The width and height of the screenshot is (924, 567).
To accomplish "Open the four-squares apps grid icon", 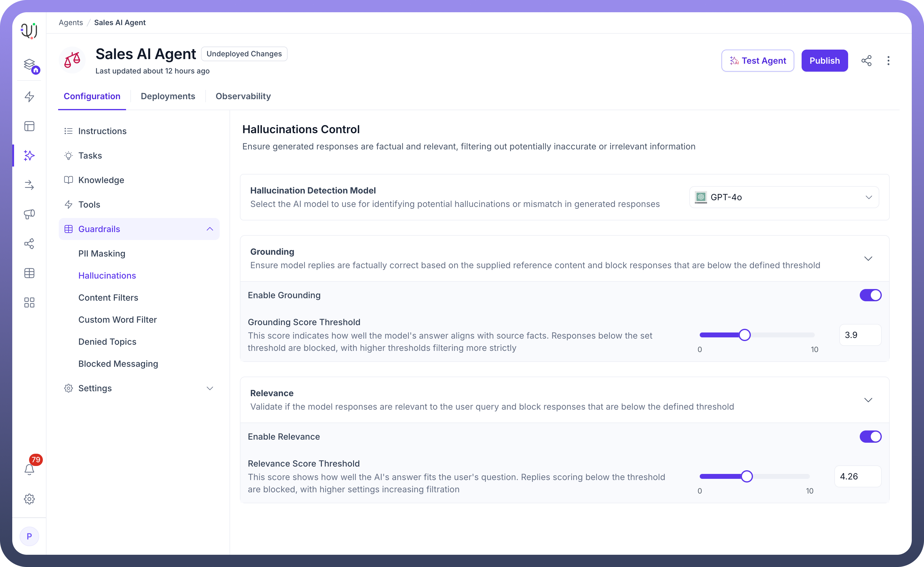I will point(29,302).
